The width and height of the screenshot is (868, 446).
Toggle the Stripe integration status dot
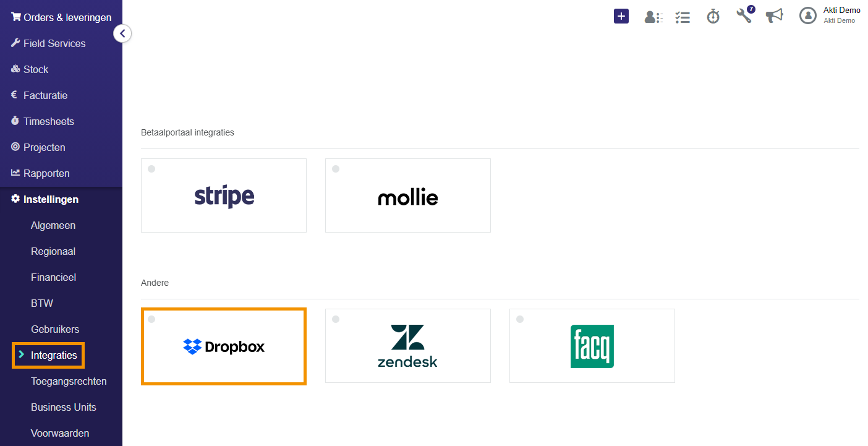[151, 169]
